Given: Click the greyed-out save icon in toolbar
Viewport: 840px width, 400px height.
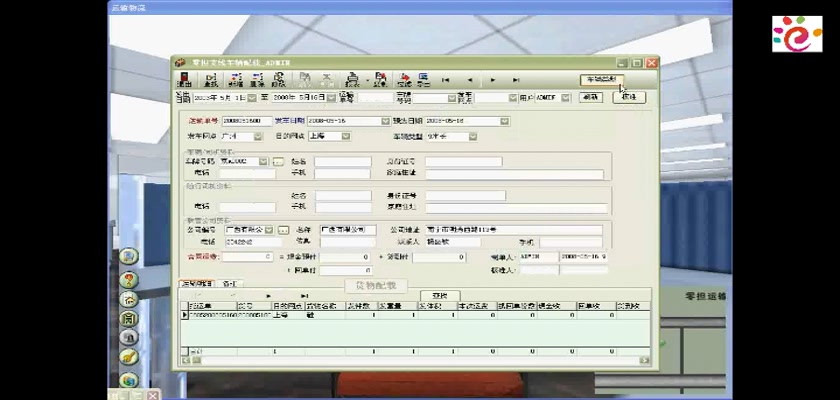Looking at the screenshot, I should click(304, 79).
